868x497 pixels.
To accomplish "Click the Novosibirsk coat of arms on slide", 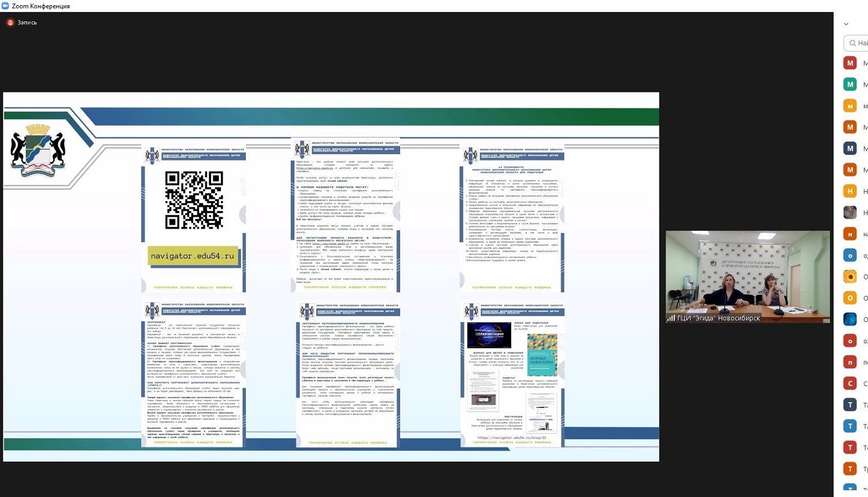I will (x=38, y=150).
